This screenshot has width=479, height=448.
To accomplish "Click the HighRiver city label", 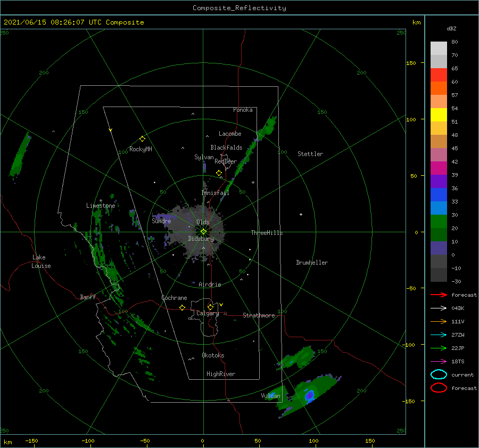I will pos(221,374).
